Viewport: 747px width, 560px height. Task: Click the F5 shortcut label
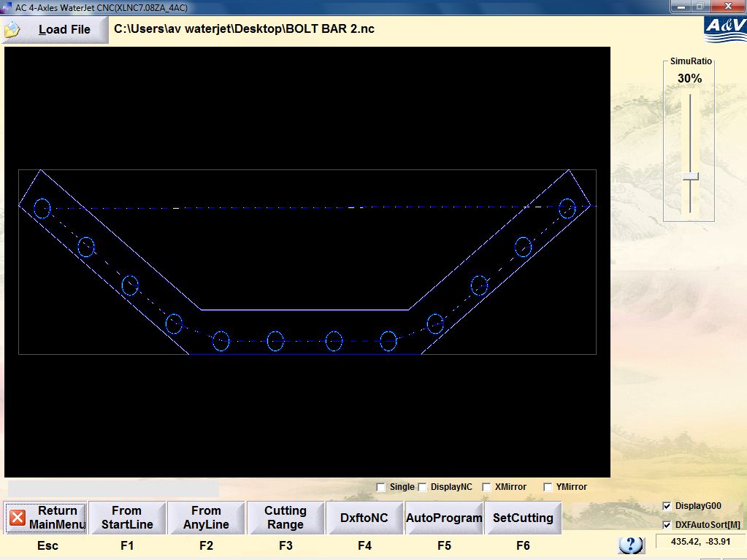coord(444,545)
